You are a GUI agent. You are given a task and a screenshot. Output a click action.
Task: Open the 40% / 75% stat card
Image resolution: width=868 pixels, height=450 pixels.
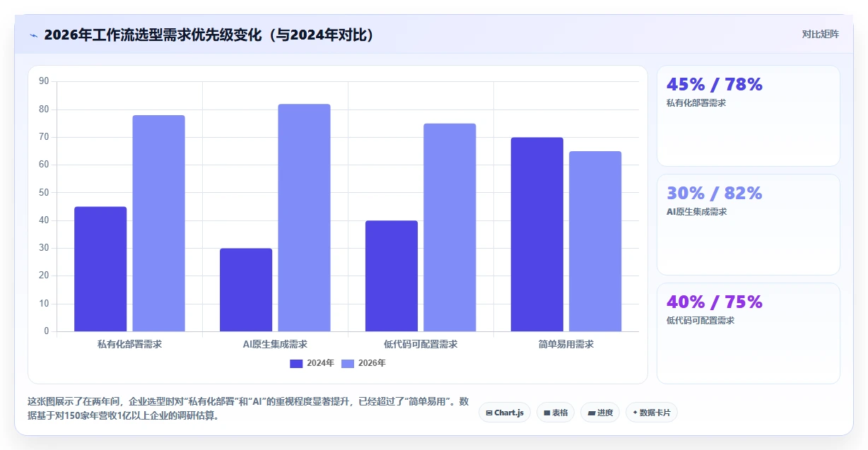coord(749,333)
